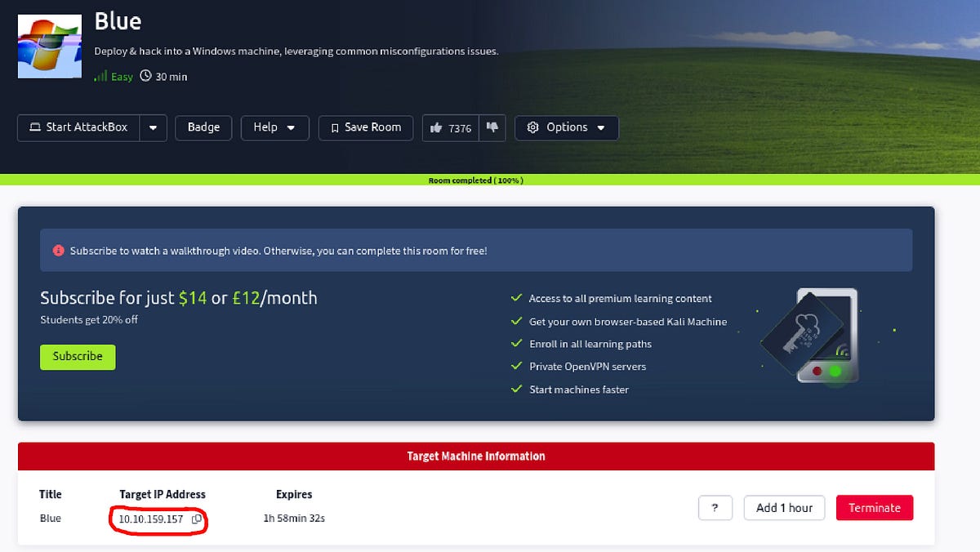Click the Windows XP room thumbnail image

(x=49, y=45)
